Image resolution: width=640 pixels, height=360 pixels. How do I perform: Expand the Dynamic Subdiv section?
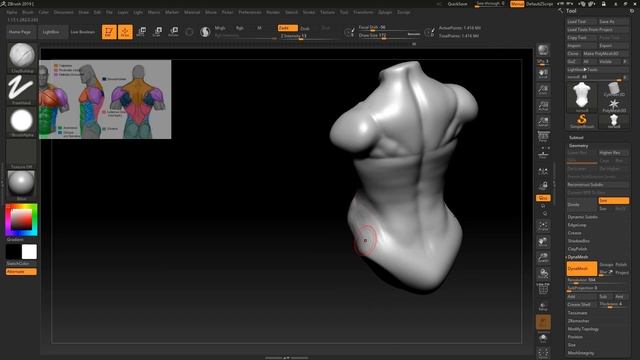click(582, 217)
